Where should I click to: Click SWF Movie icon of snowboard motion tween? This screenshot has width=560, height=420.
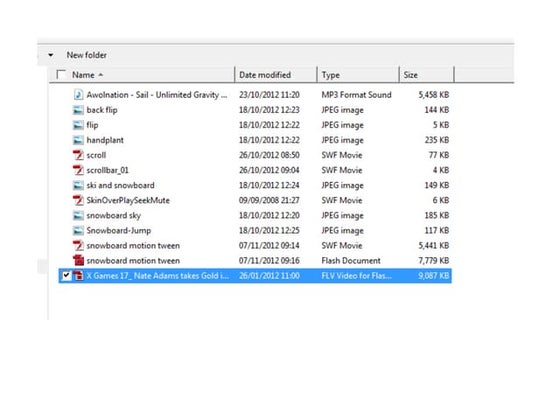(78, 245)
